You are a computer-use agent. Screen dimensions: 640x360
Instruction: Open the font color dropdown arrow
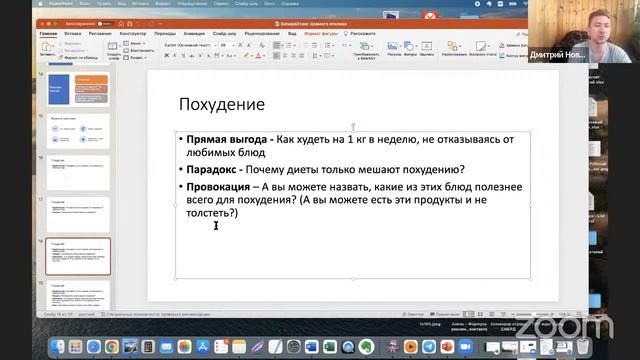point(264,56)
